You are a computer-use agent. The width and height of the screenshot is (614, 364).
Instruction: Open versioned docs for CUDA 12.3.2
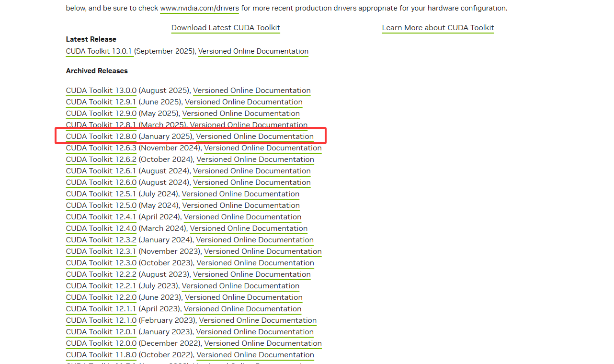click(x=255, y=240)
